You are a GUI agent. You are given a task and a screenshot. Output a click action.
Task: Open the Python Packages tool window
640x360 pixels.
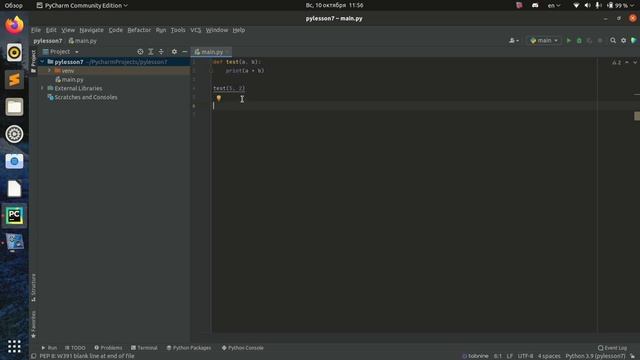pyautogui.click(x=189, y=348)
